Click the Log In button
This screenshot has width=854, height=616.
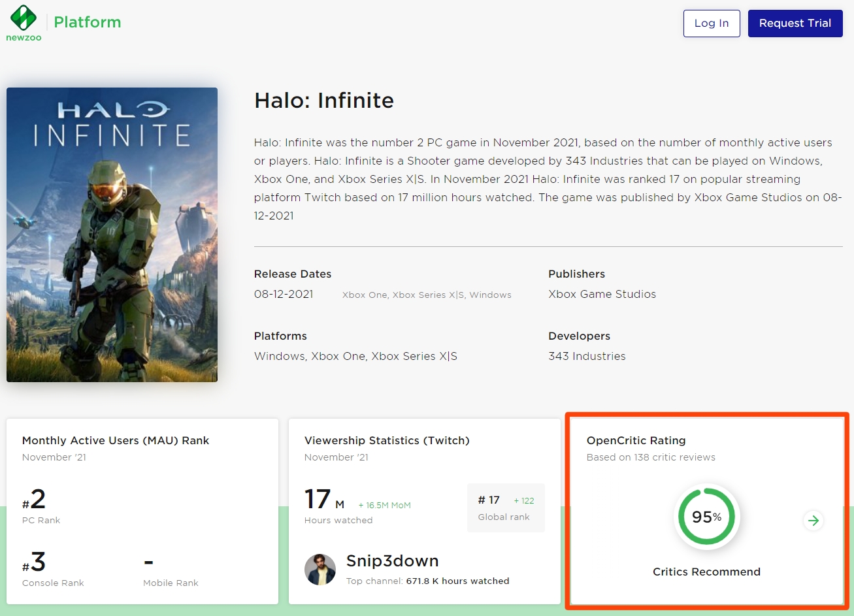[x=712, y=24]
